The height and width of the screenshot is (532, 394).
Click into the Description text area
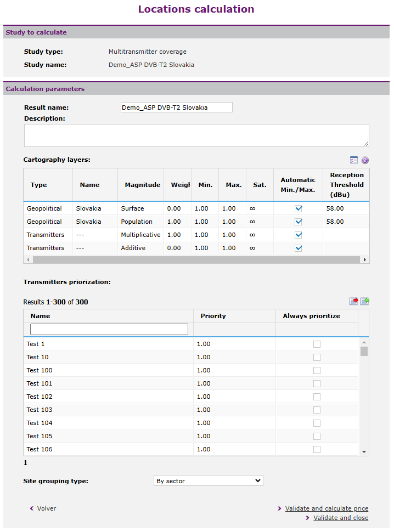click(x=196, y=135)
